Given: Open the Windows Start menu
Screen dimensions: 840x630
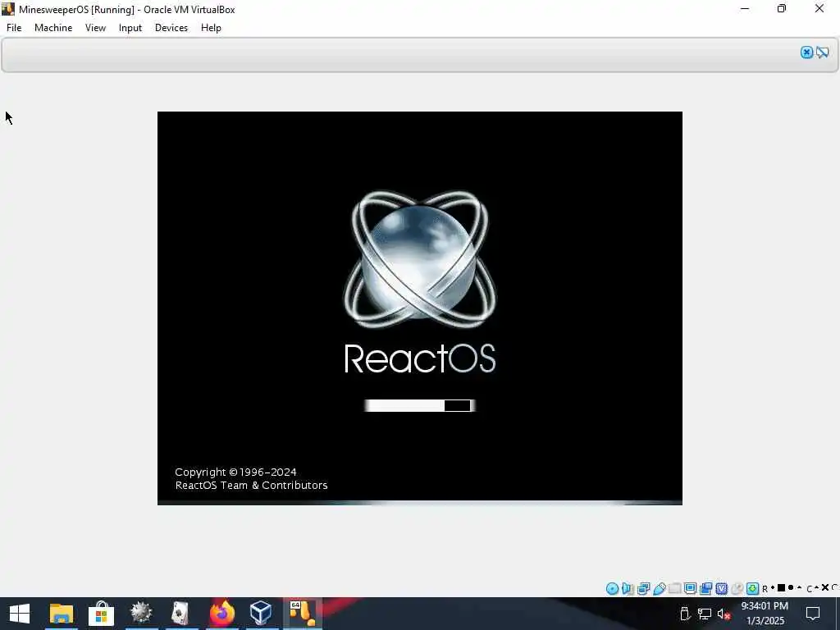Looking at the screenshot, I should click(x=20, y=614).
